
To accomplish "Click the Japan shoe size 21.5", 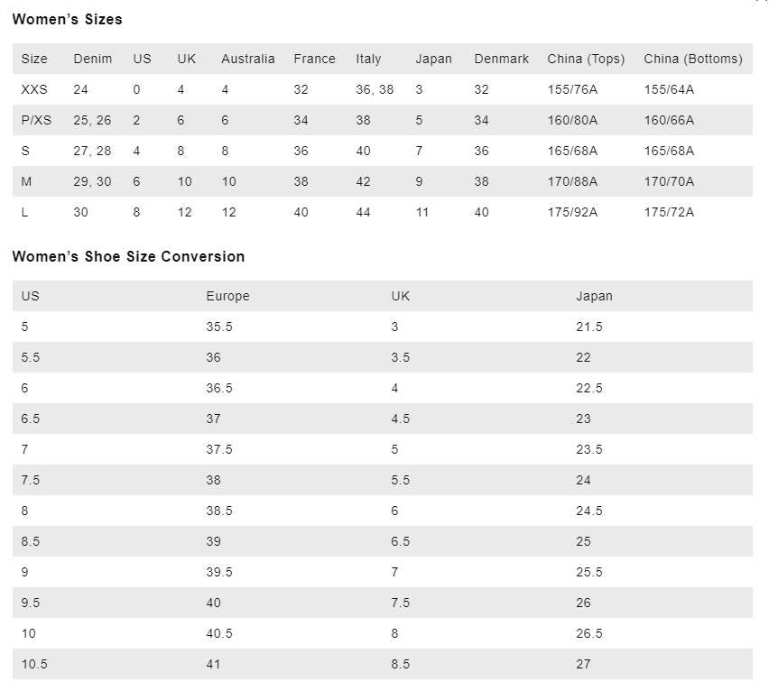I will [589, 327].
